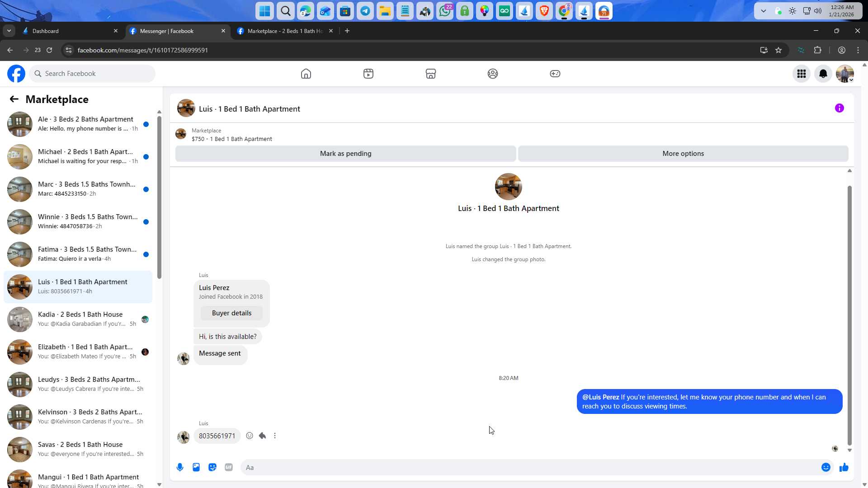The image size is (868, 488).
Task: Open Kadia's 2 Beds 1 Bath House chat
Action: click(78, 319)
